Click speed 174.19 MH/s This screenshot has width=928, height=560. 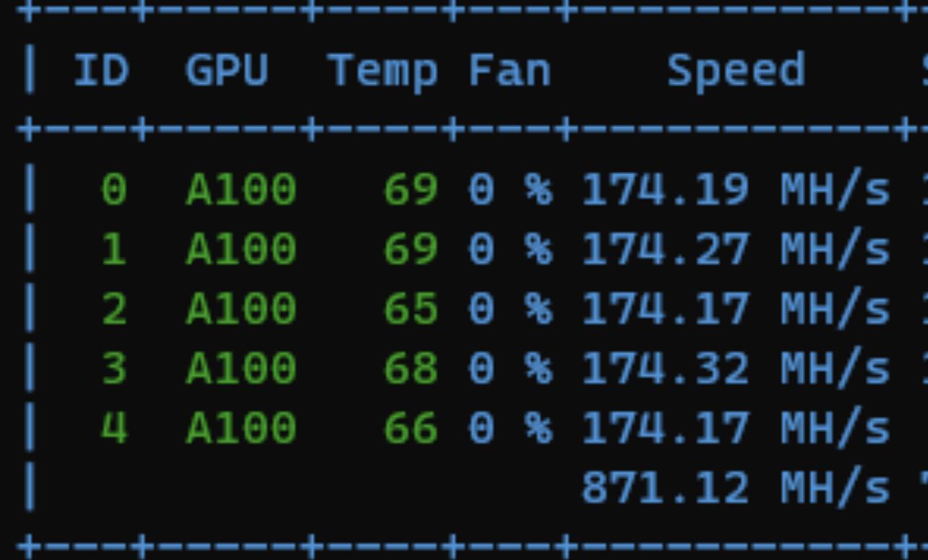[x=736, y=191]
